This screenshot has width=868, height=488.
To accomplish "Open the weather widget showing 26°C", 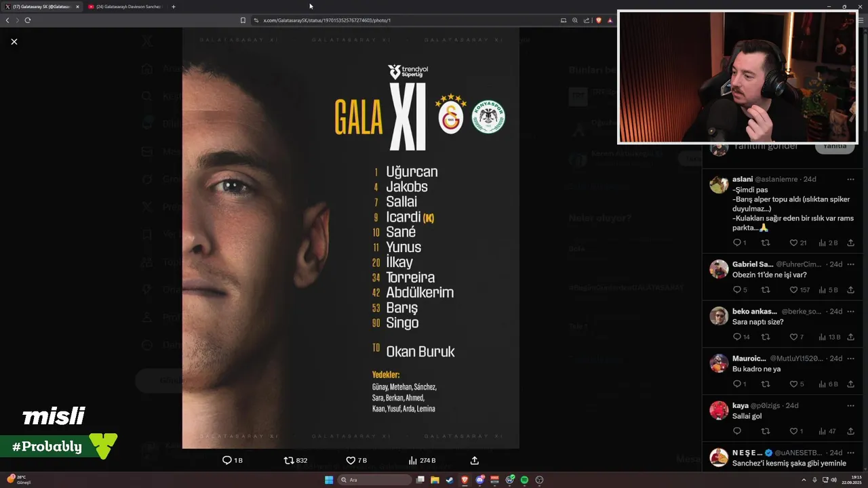I will coord(18,480).
